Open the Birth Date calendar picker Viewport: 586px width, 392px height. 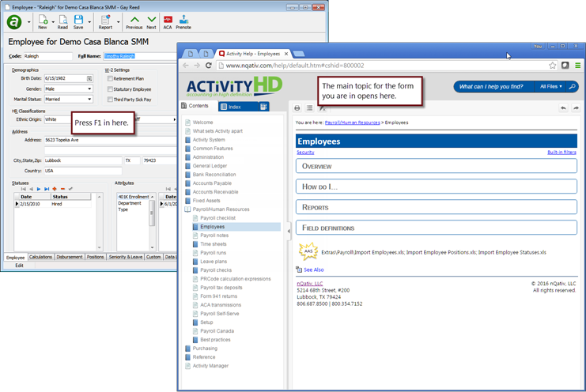coord(89,78)
